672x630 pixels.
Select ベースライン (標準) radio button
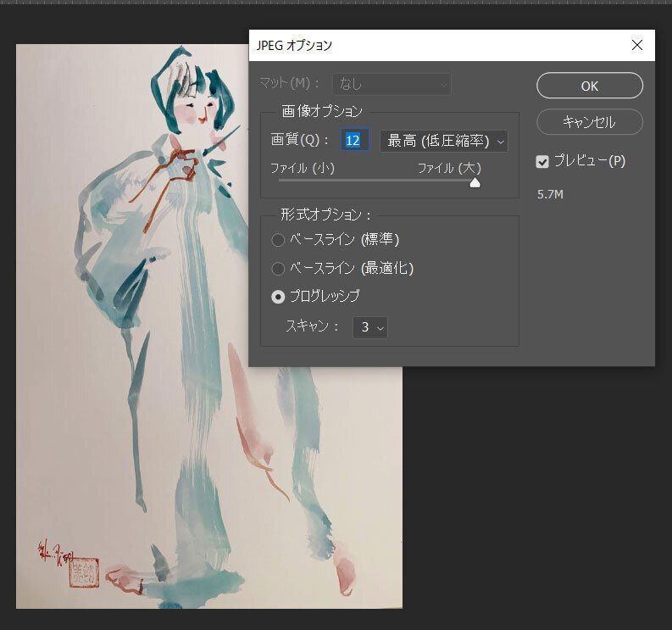(278, 240)
